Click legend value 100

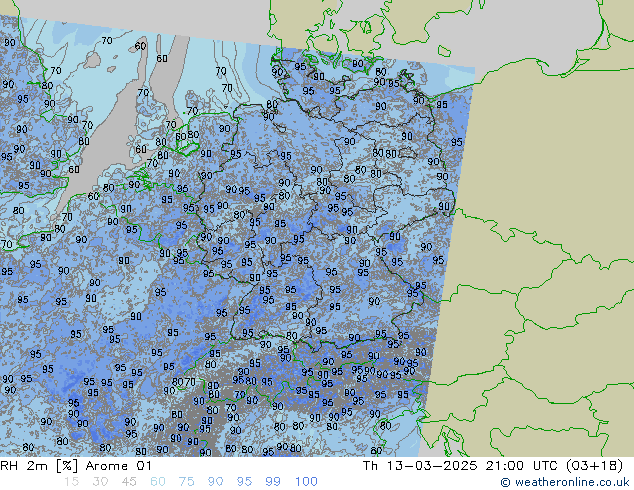(x=306, y=482)
